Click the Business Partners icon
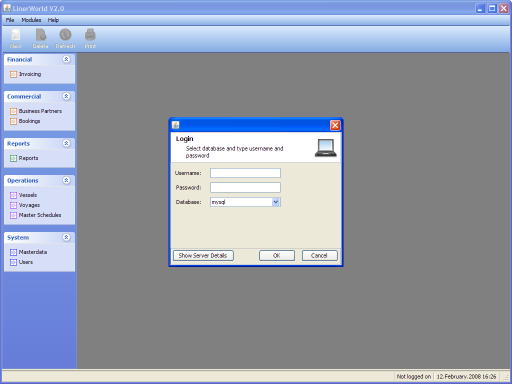This screenshot has height=384, width=512. pyautogui.click(x=13, y=111)
